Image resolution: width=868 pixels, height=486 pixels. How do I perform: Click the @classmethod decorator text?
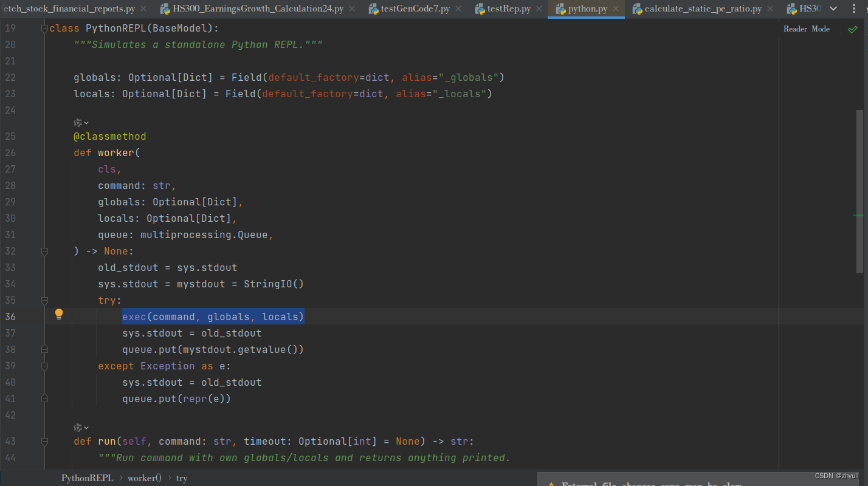click(x=110, y=136)
